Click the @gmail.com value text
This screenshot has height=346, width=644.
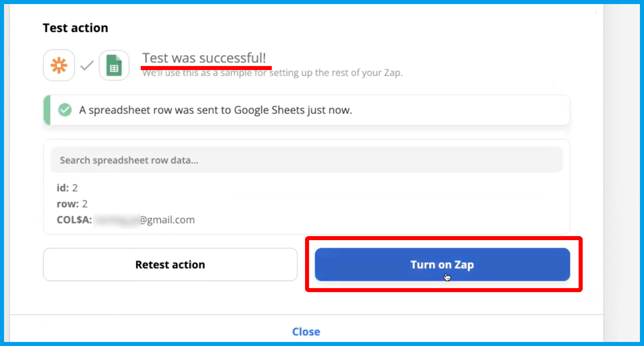[x=167, y=220]
